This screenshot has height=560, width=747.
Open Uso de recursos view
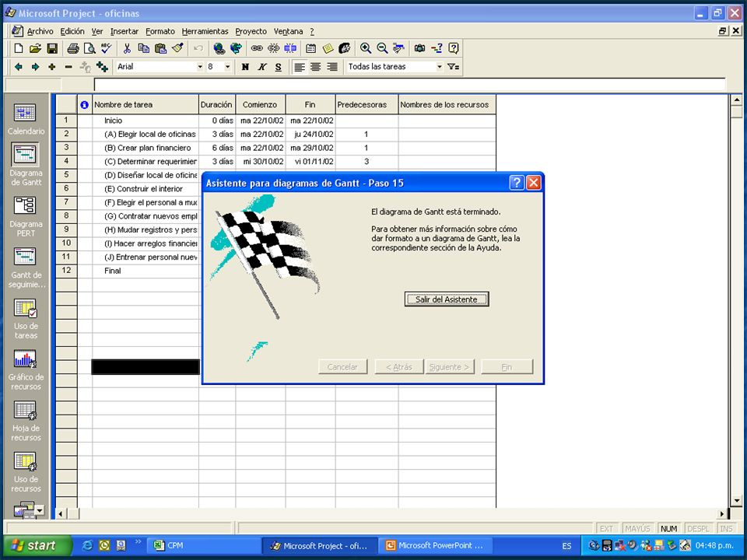pyautogui.click(x=26, y=472)
